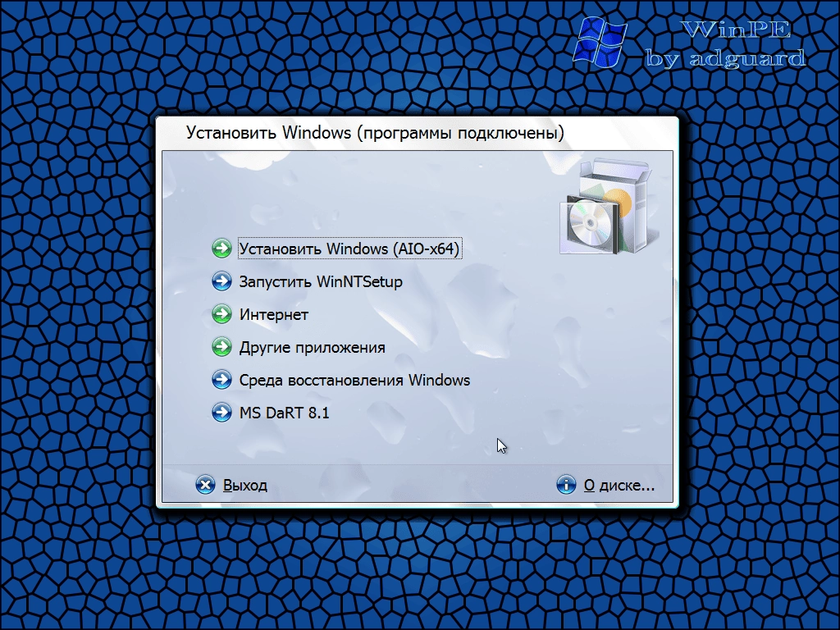Start Среда восстановления Windows
Viewport: 840px width, 630px height.
[354, 381]
